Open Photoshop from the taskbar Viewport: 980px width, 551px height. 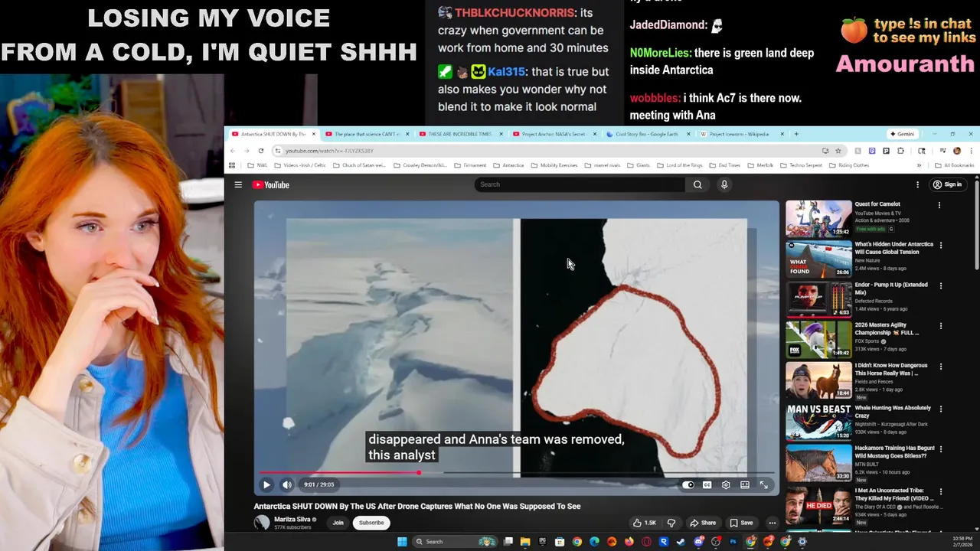(x=733, y=542)
